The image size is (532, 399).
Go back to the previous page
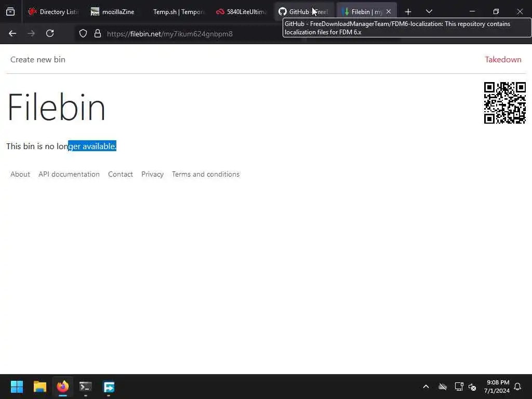pyautogui.click(x=12, y=34)
